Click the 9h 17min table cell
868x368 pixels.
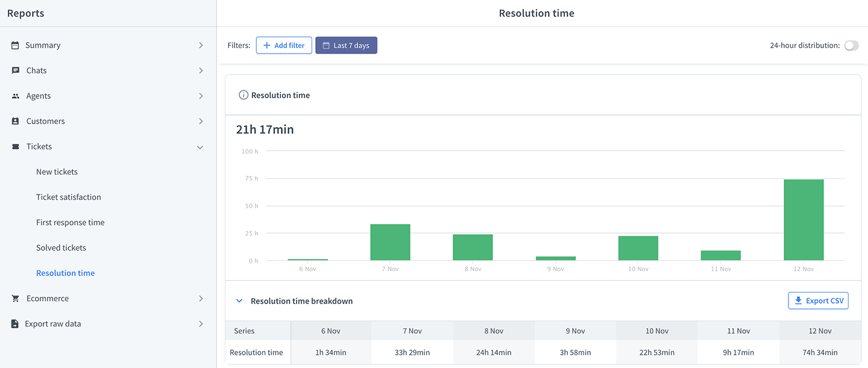pos(739,352)
